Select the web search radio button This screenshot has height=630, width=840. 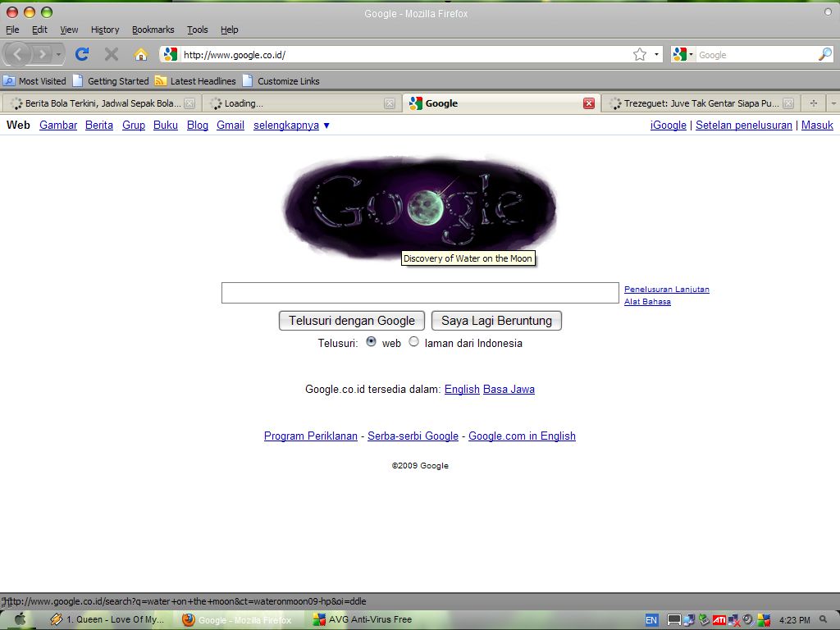pos(371,342)
